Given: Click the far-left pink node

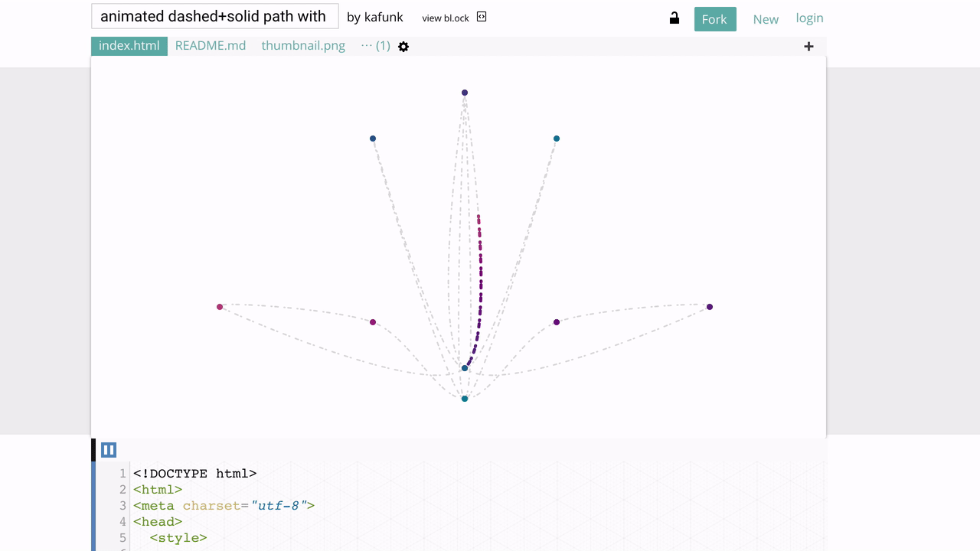Looking at the screenshot, I should coord(220,307).
